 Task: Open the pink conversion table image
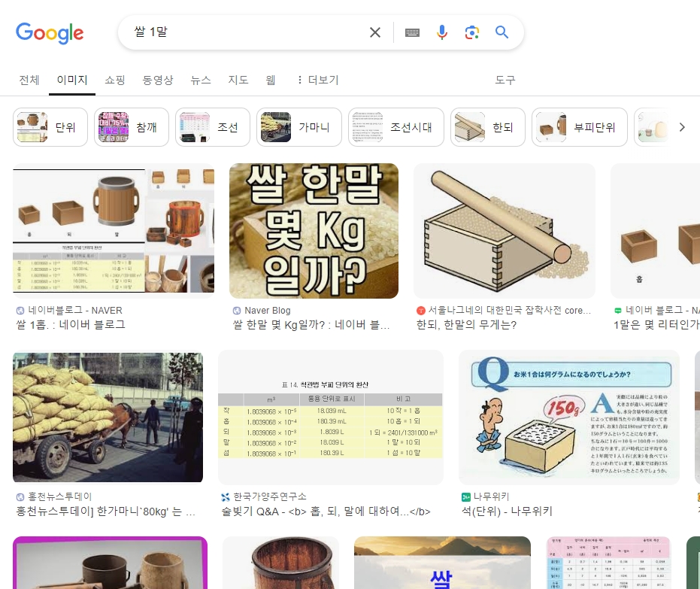(608, 563)
